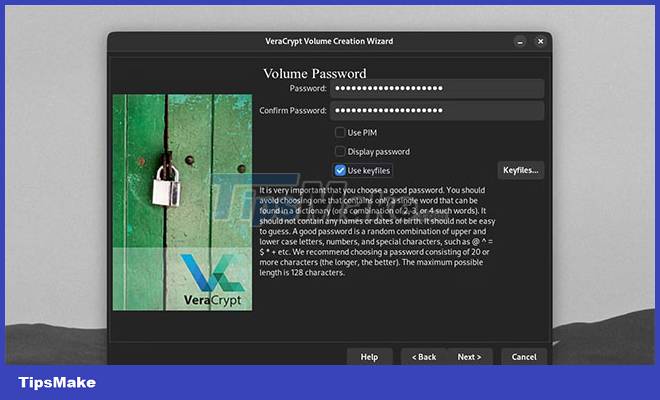660x400 pixels.
Task: Go back with the < Back button
Action: tap(424, 357)
